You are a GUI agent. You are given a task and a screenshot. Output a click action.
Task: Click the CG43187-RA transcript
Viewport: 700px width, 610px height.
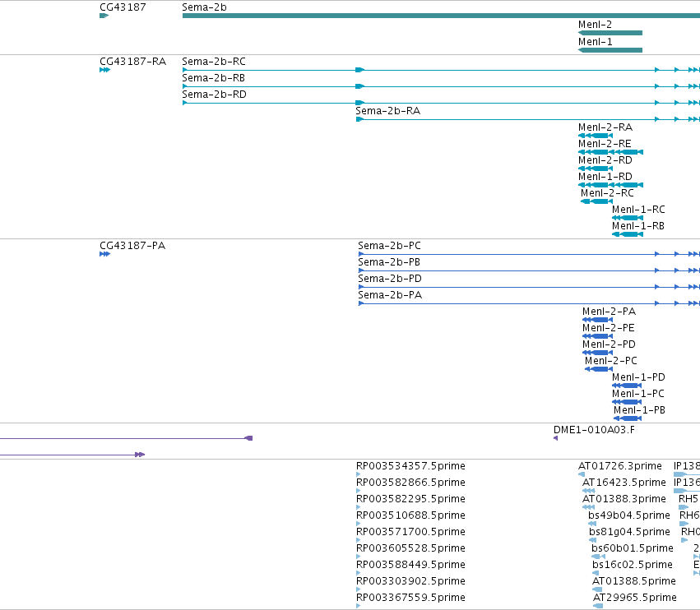pos(105,70)
